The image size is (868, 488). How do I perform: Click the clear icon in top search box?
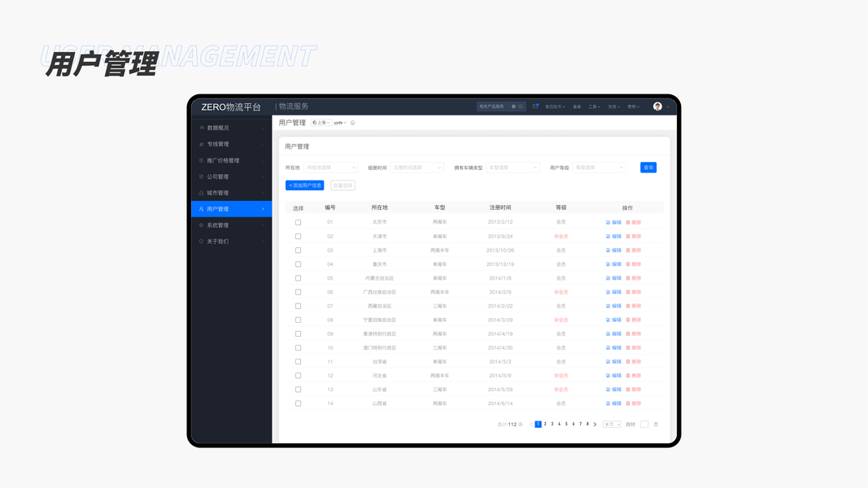tap(513, 107)
